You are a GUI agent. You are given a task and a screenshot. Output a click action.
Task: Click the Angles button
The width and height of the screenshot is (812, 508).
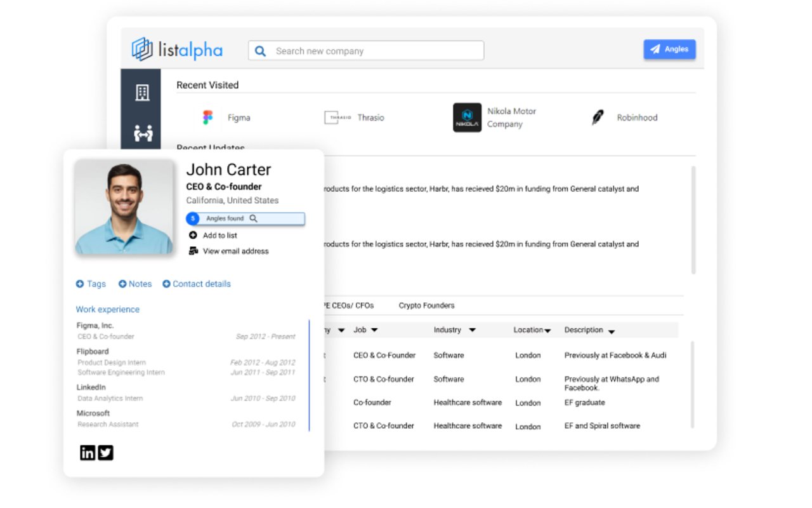point(669,49)
